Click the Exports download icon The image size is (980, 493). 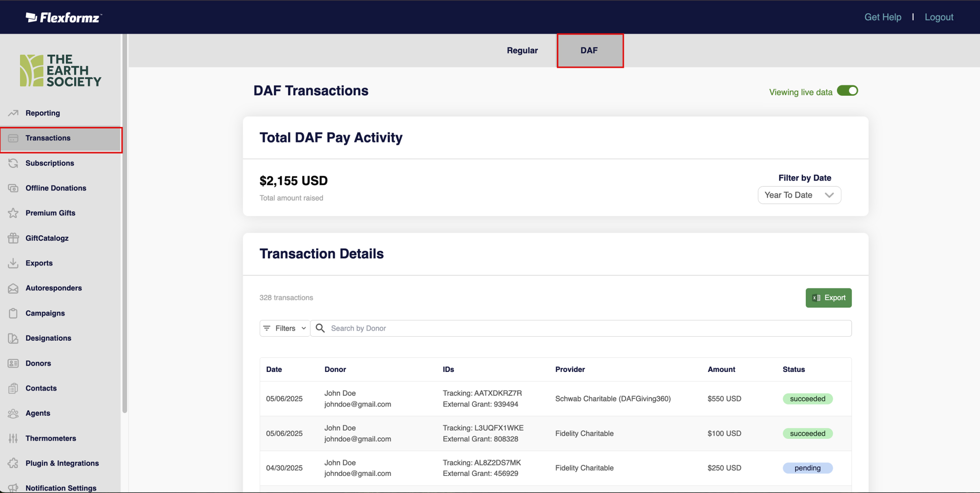pos(13,263)
